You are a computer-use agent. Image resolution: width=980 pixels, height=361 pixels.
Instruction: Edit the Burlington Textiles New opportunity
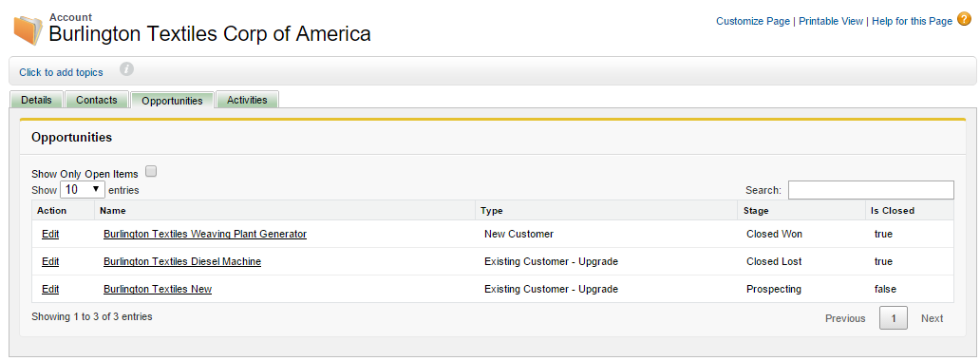[50, 289]
